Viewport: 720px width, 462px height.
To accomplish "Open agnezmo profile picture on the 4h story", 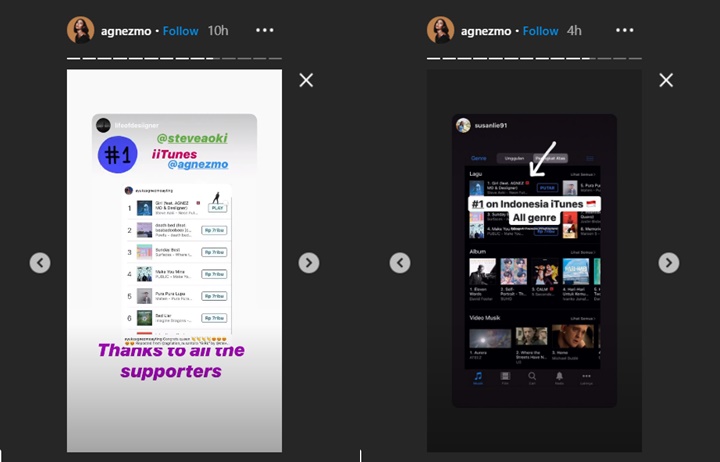I will point(441,30).
